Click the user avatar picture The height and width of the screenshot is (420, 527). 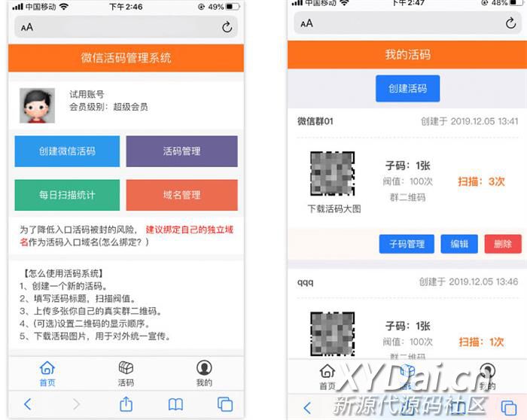tap(38, 105)
